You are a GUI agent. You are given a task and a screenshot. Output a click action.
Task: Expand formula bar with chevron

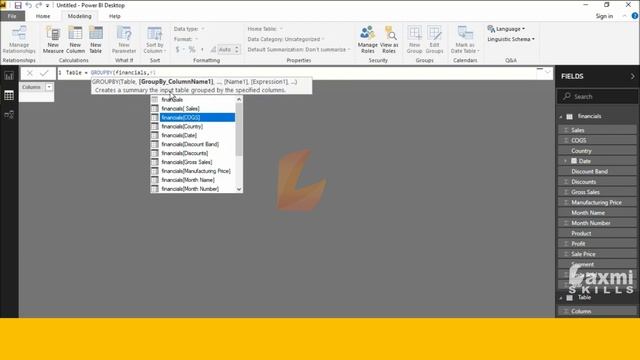coord(548,73)
